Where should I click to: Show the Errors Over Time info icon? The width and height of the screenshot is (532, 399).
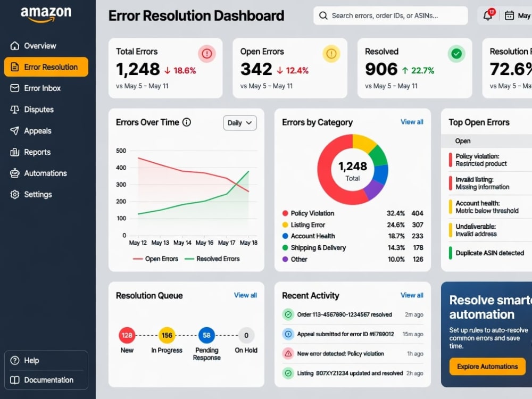[187, 122]
